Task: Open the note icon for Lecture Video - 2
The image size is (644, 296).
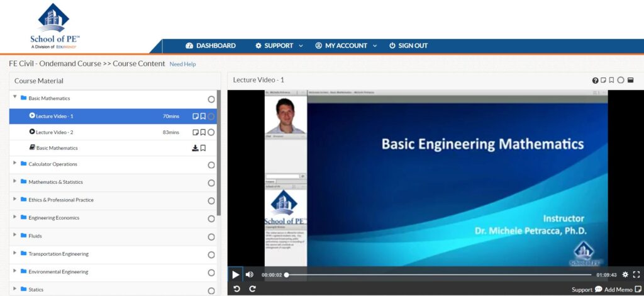Action: (196, 132)
